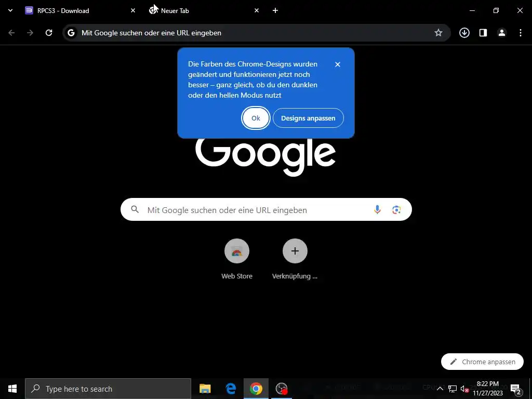
Task: Add a shortcut with Verknüpfung plus tile
Action: (295, 251)
